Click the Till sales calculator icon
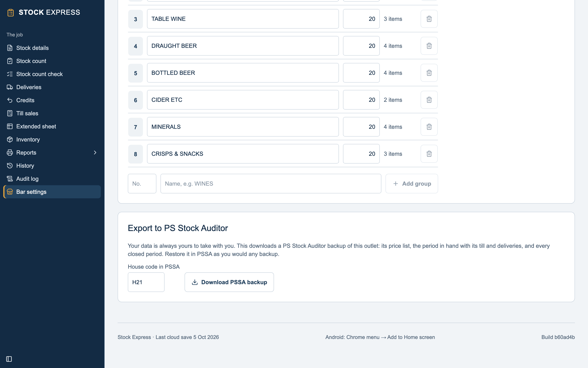Screen dimensions: 588x368 (x=10, y=113)
